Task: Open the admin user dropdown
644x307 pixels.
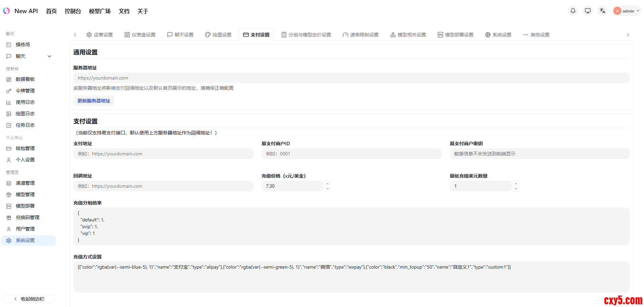Action: (627, 11)
